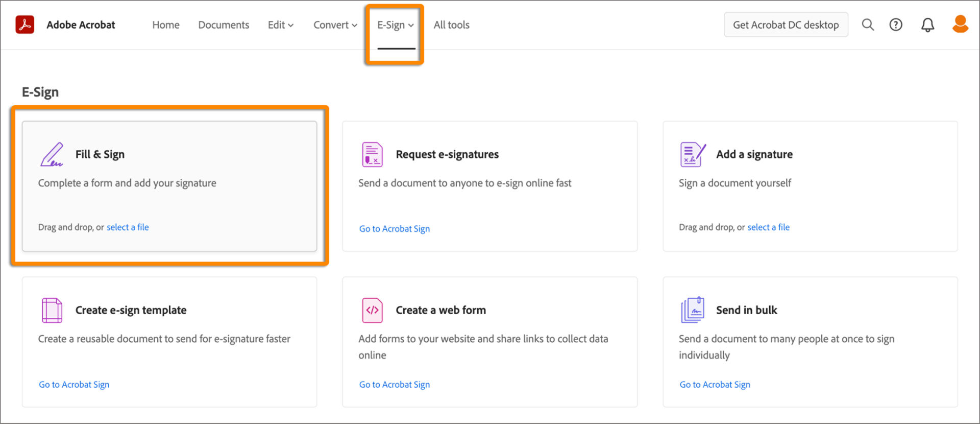Click the Send in bulk icon
This screenshot has width=980, height=424.
(693, 310)
